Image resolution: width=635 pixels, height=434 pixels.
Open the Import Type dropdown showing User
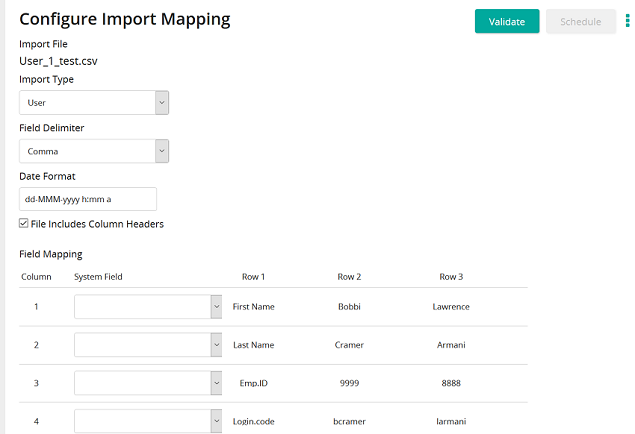(x=94, y=102)
